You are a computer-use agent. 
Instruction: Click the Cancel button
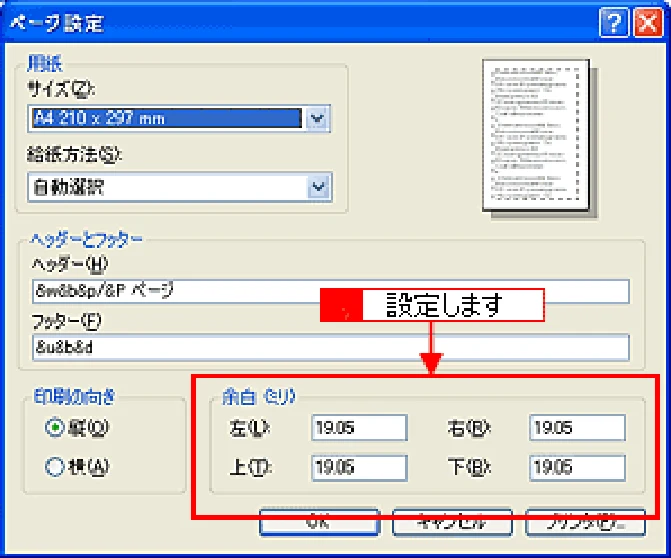click(452, 522)
